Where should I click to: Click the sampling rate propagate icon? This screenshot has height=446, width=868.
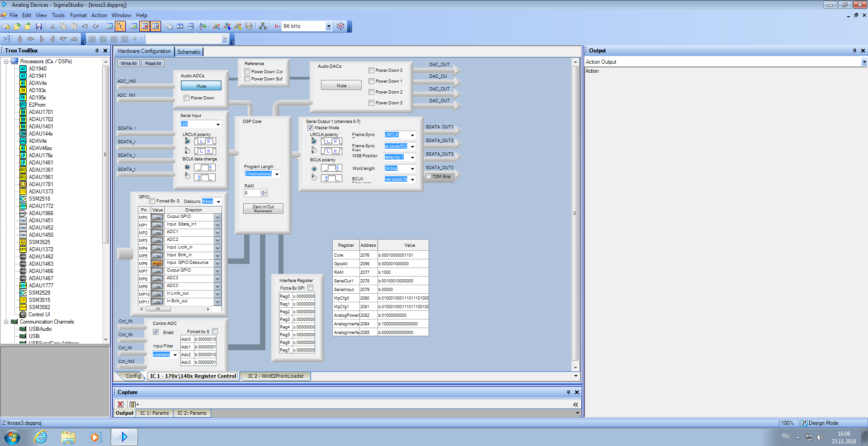coord(340,26)
